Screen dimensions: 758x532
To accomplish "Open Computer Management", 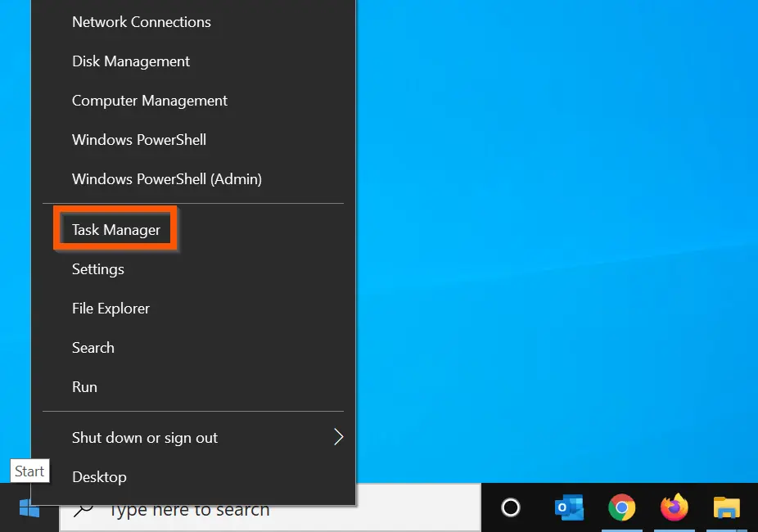I will [x=149, y=101].
